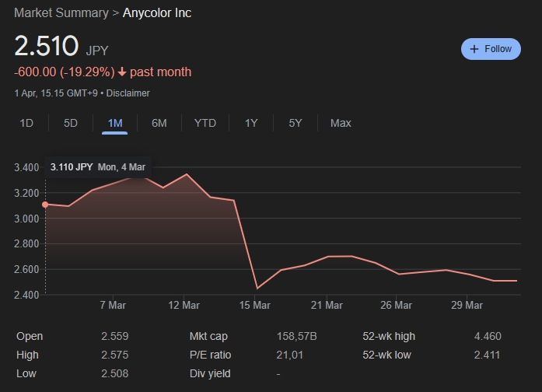This screenshot has width=542, height=392.
Task: Click the P/E ratio value 21,01
Action: click(x=289, y=355)
